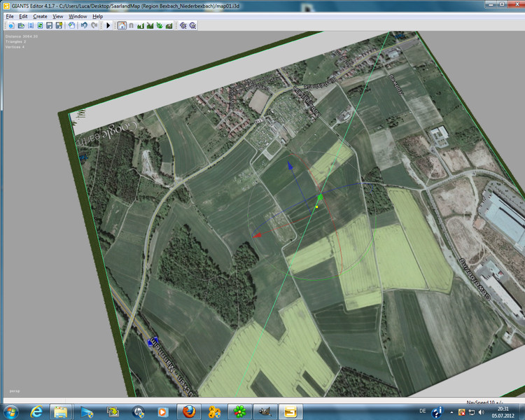Open the Help menu

[98, 16]
